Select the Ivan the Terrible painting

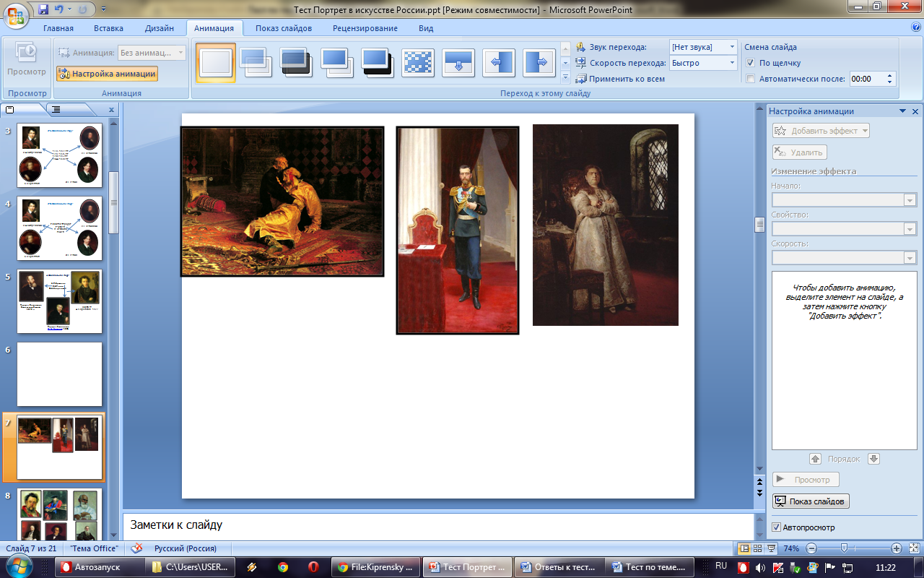(282, 202)
